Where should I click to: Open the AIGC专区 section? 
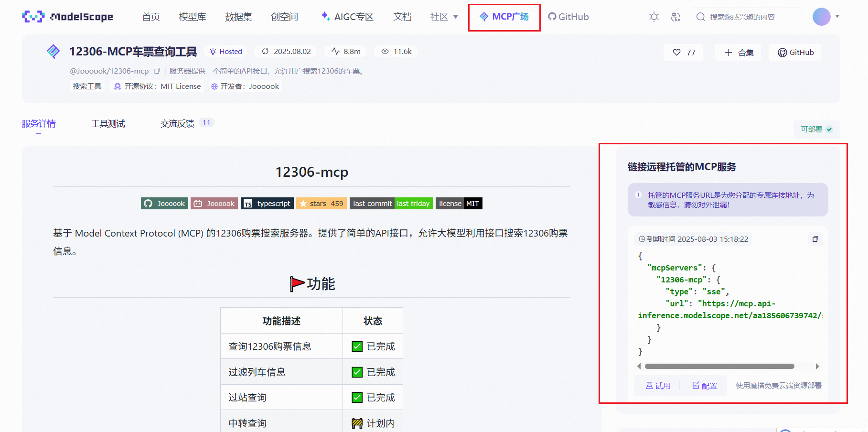[x=347, y=17]
